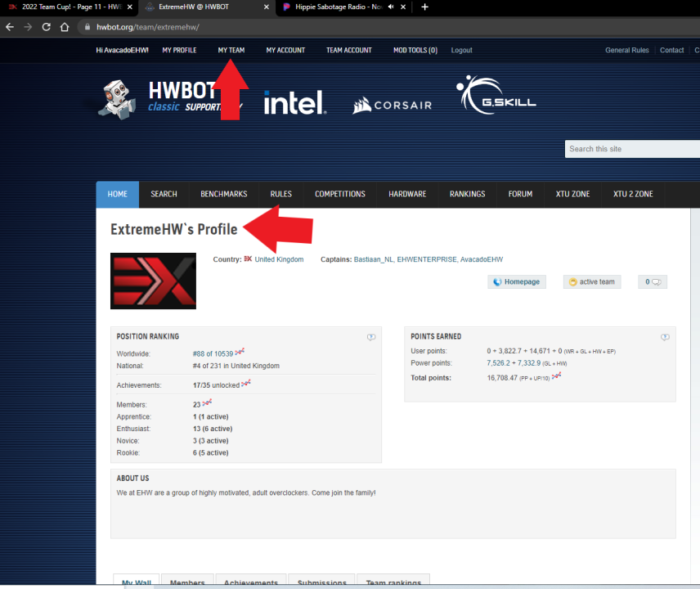Click the chart icon next to Members count
Image resolution: width=700 pixels, height=589 pixels.
coord(207,403)
